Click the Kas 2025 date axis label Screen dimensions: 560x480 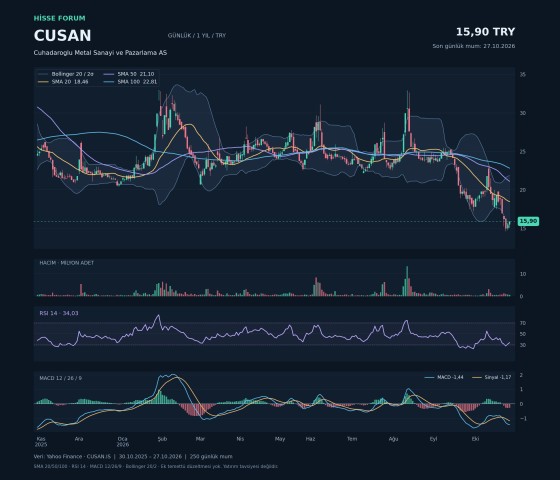41,442
